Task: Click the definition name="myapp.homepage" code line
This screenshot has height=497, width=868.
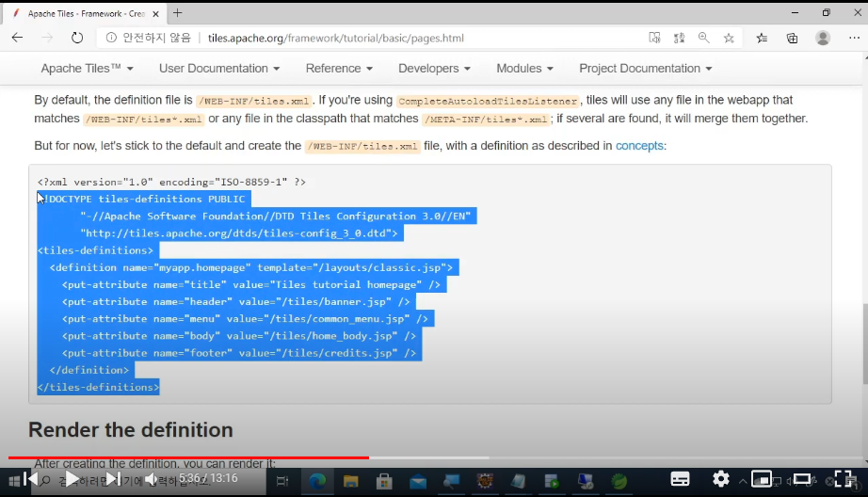Action: pyautogui.click(x=251, y=267)
